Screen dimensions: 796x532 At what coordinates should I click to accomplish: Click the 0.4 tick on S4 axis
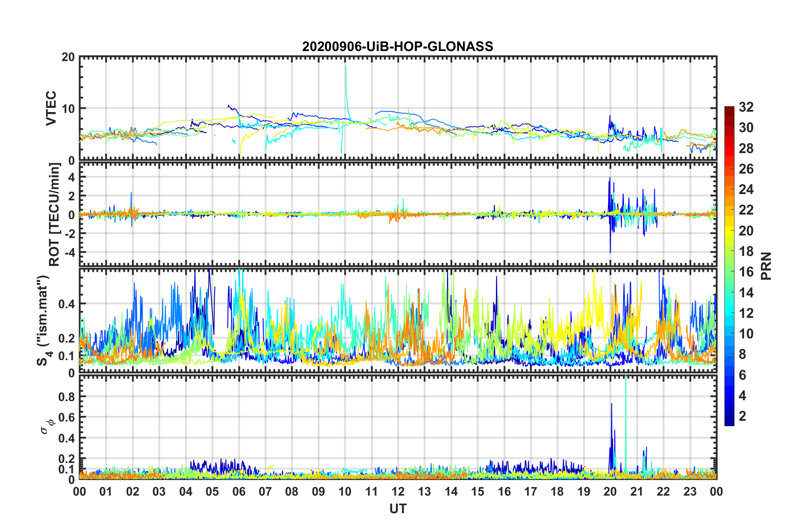click(x=67, y=304)
